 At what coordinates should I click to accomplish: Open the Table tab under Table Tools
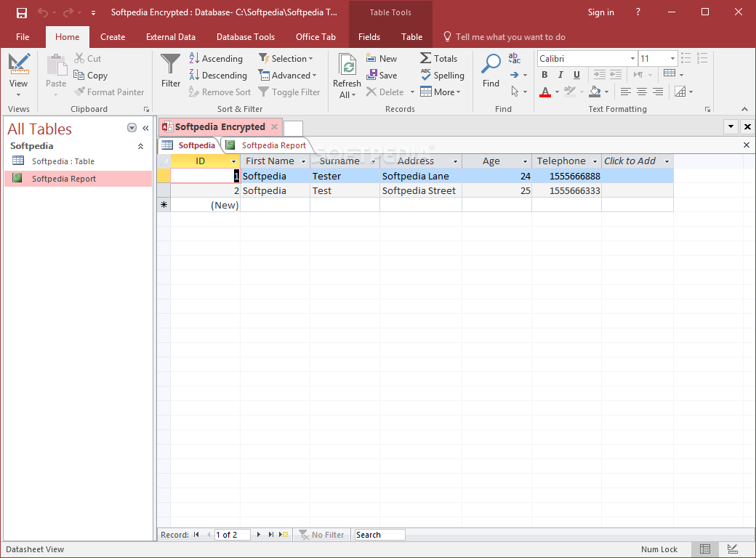(x=411, y=37)
